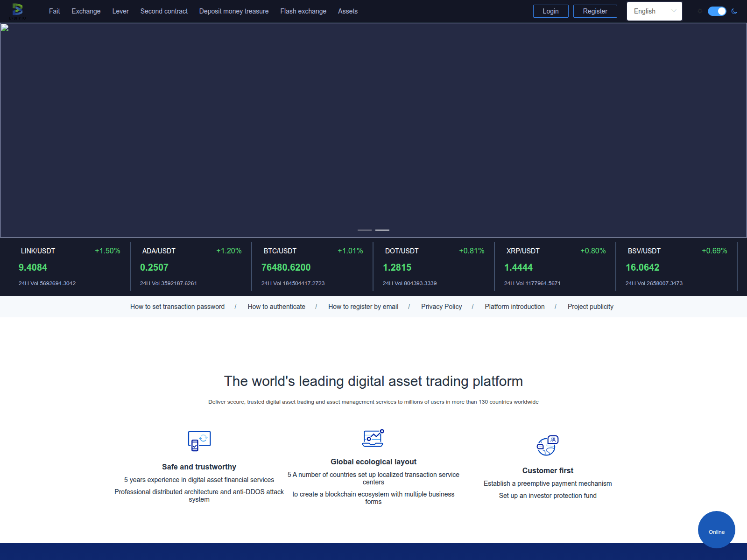Open the Privacy Policy link

[x=442, y=307]
